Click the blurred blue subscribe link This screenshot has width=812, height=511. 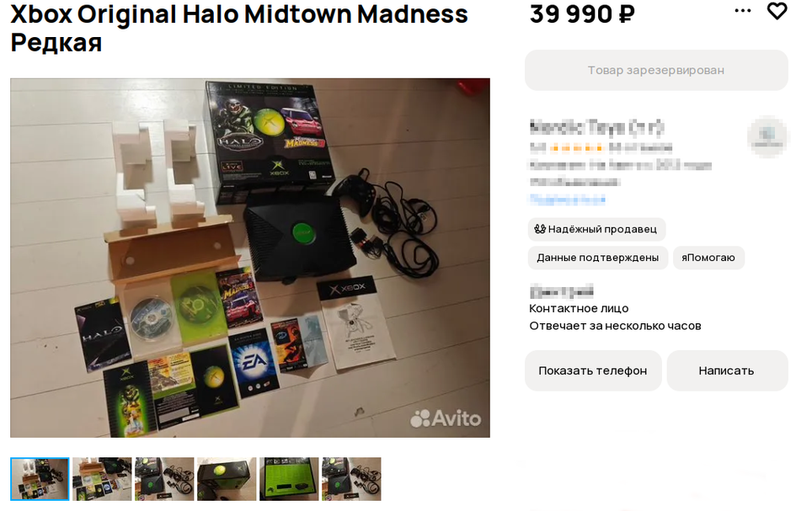click(x=567, y=200)
